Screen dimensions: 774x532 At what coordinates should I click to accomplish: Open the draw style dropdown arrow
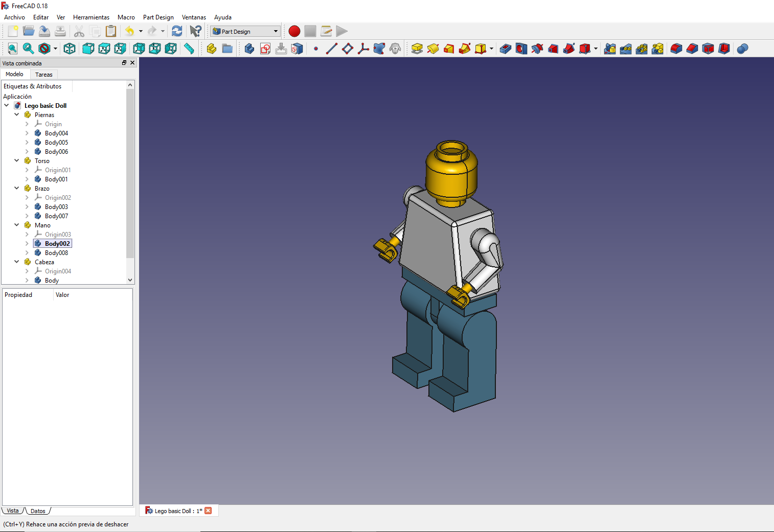[x=55, y=49]
